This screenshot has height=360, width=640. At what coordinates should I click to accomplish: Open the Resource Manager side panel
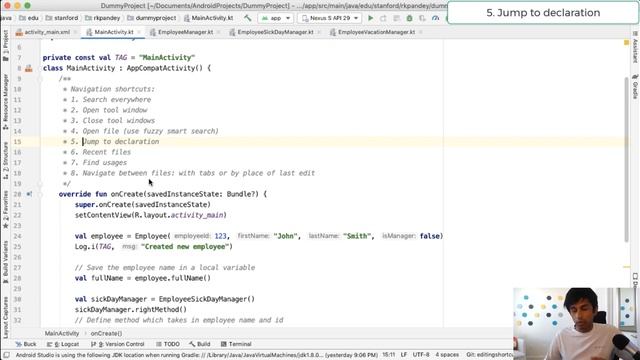tap(5, 102)
